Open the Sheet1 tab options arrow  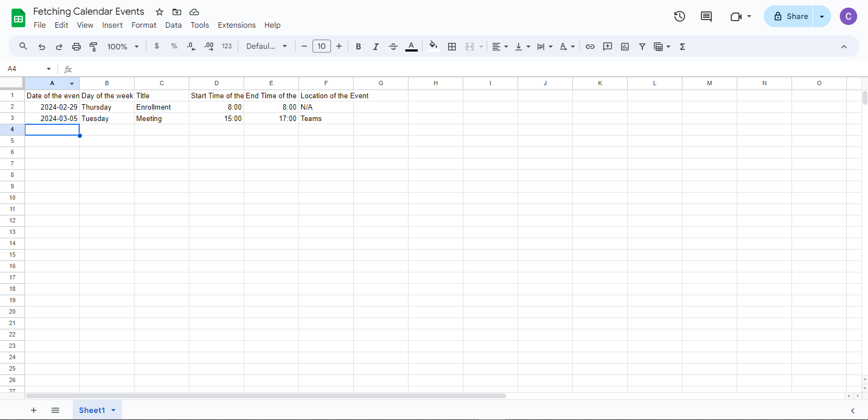[x=113, y=410]
